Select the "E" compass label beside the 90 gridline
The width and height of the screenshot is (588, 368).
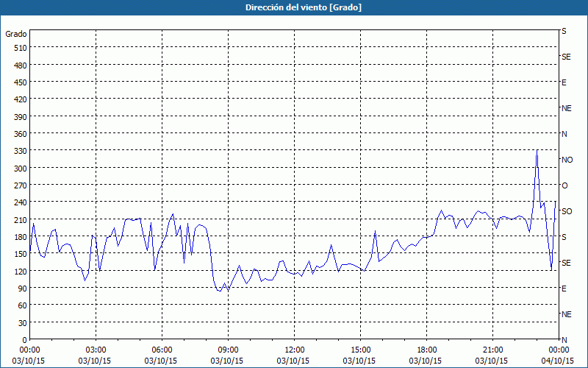[564, 289]
